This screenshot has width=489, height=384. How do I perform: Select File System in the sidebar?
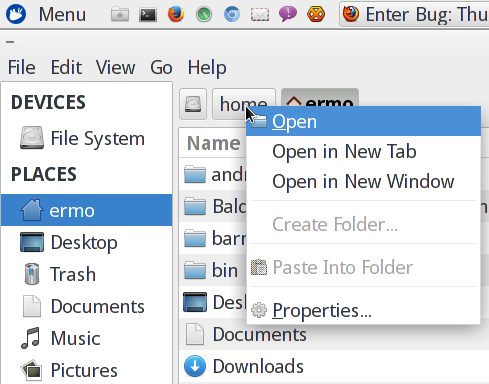[87, 138]
